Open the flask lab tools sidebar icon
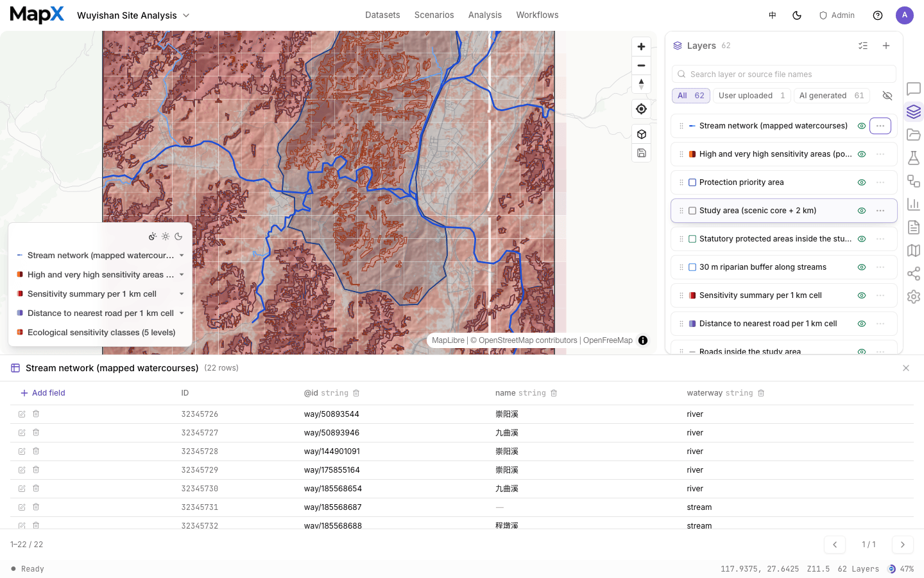 click(914, 158)
